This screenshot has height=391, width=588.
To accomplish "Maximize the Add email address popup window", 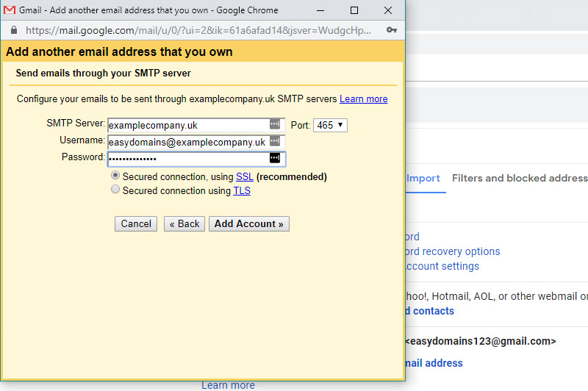I will pyautogui.click(x=354, y=10).
